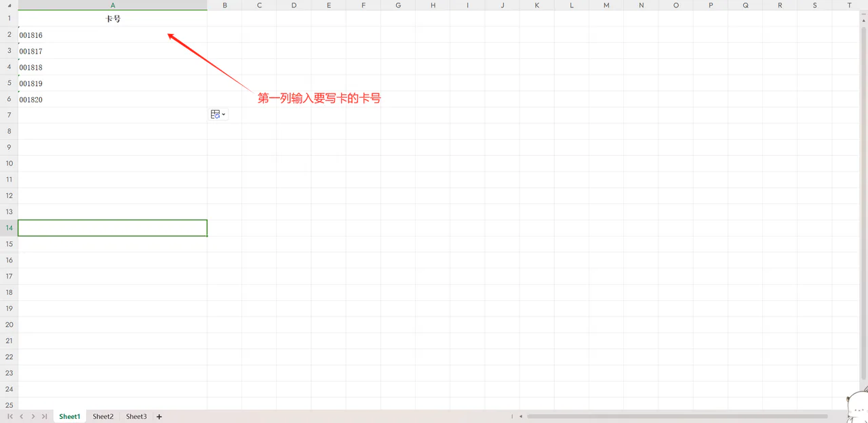Select row 21 by its row header
The width and height of the screenshot is (868, 423).
(9, 341)
